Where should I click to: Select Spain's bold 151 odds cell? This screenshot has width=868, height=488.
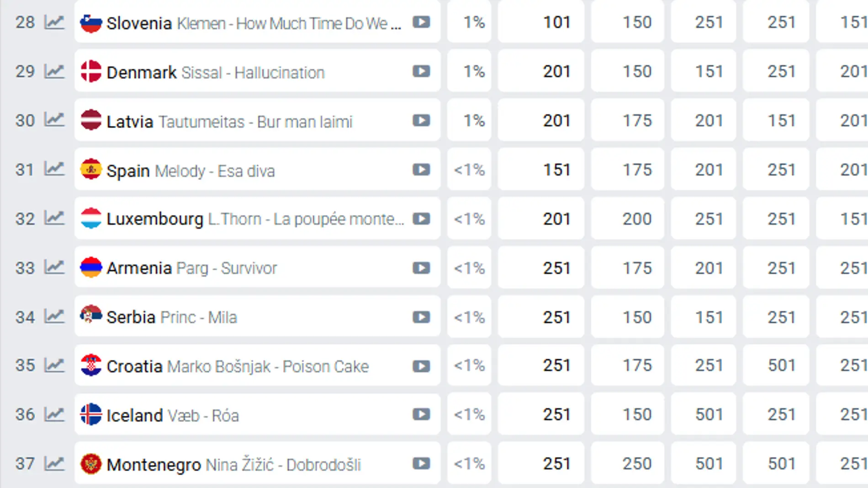(556, 170)
